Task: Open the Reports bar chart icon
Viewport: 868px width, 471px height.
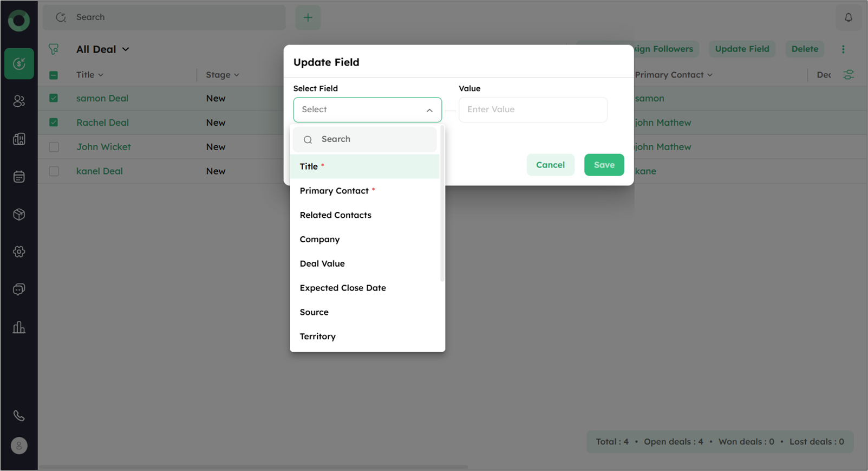Action: pos(19,327)
